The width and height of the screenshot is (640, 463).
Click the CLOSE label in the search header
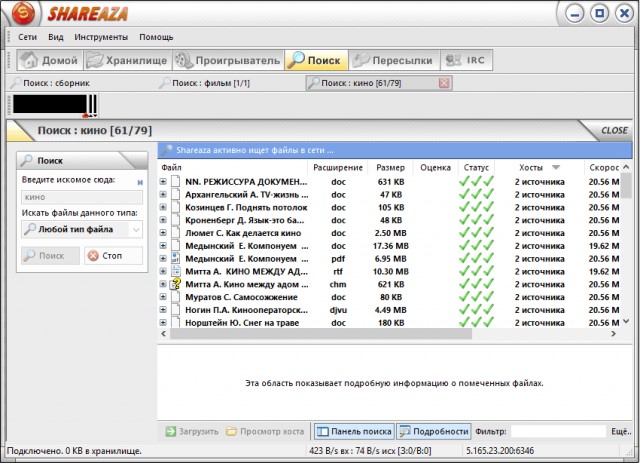click(x=614, y=131)
